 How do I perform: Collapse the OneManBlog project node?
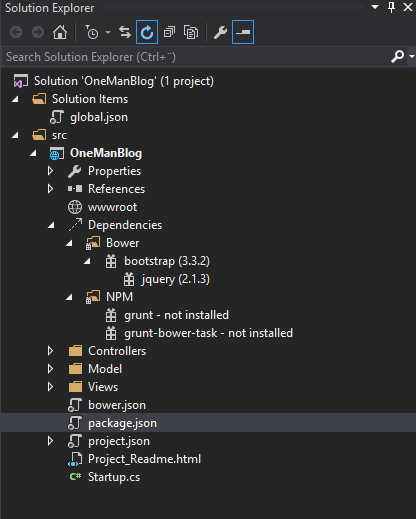click(33, 153)
